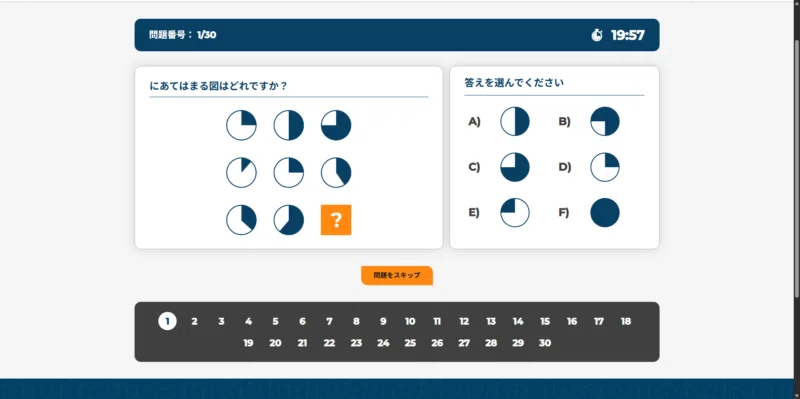Open question 13

(x=491, y=321)
